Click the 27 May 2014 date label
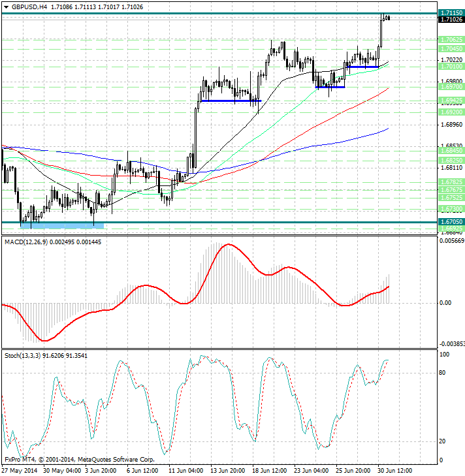Viewport: 465px width, 476px height. (20, 471)
